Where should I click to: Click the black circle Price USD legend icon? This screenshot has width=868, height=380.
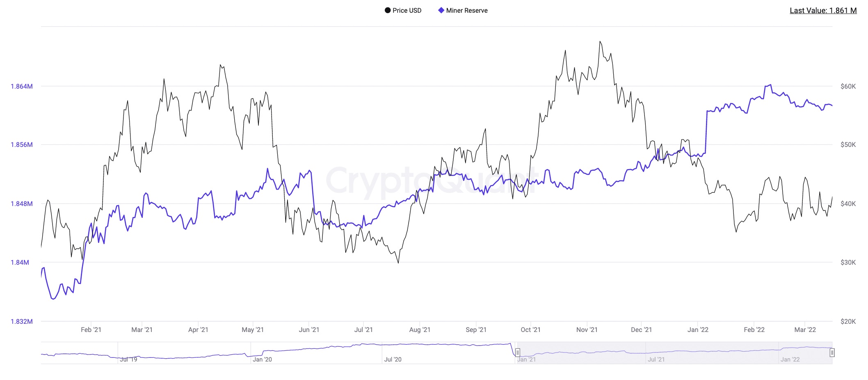tap(387, 11)
